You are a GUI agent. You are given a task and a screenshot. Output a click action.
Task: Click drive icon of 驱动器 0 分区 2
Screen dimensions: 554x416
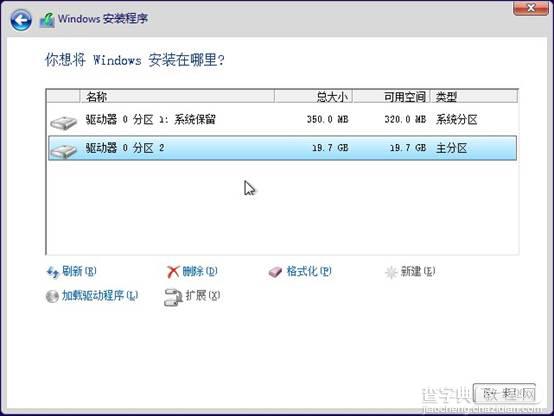click(64, 151)
